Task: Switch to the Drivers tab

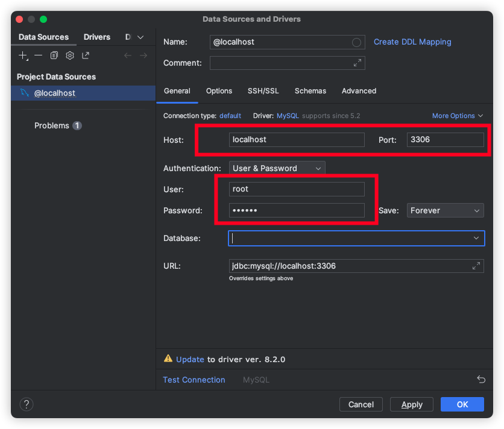Action: coord(97,37)
